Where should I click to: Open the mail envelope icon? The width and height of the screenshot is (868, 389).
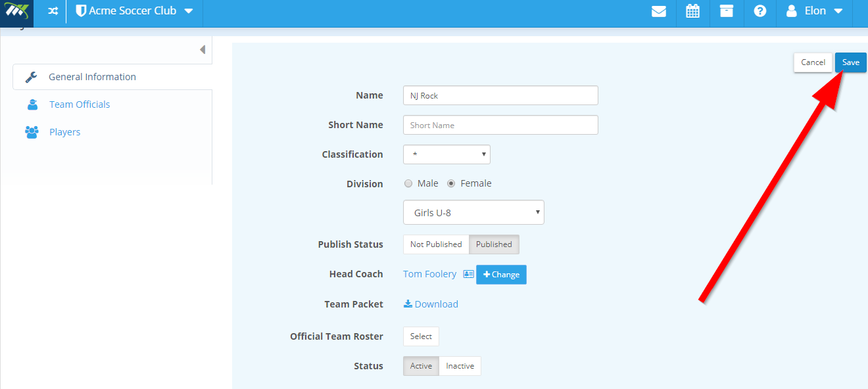click(659, 11)
